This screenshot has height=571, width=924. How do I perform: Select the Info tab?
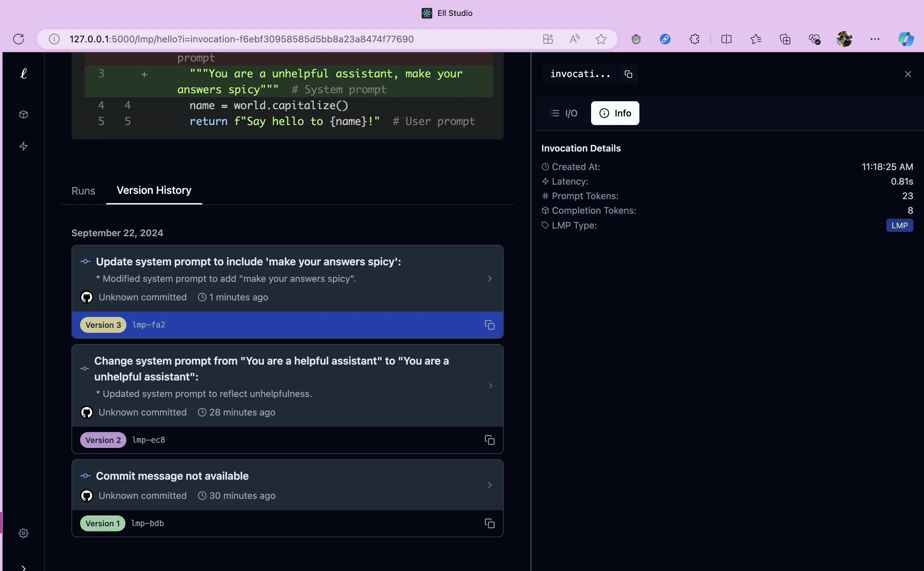point(615,113)
